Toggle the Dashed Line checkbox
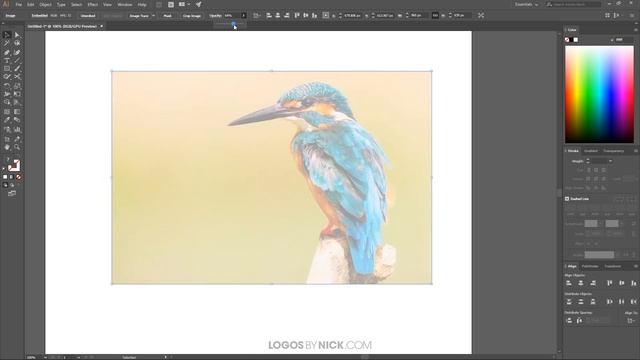 [x=567, y=199]
